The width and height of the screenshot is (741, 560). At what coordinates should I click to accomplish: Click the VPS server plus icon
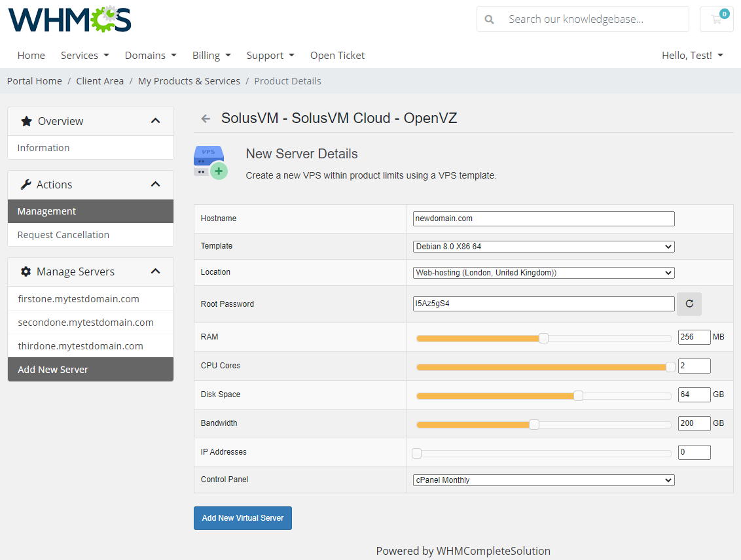coord(211,162)
